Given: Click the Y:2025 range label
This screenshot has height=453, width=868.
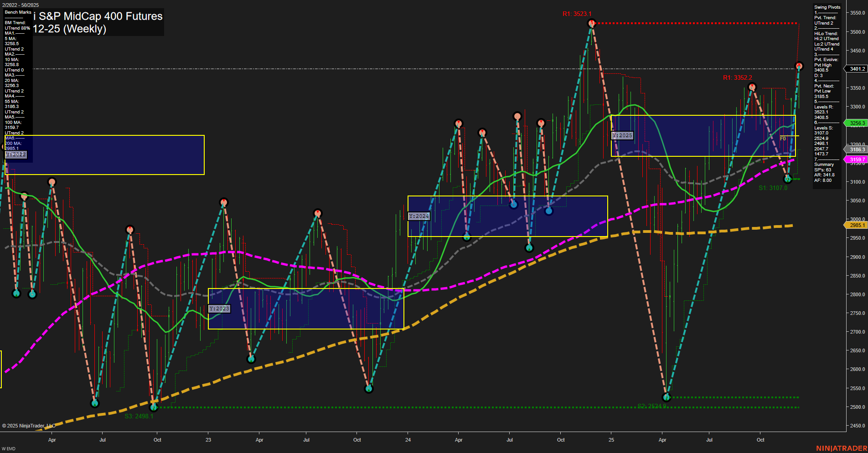Looking at the screenshot, I should (x=622, y=135).
